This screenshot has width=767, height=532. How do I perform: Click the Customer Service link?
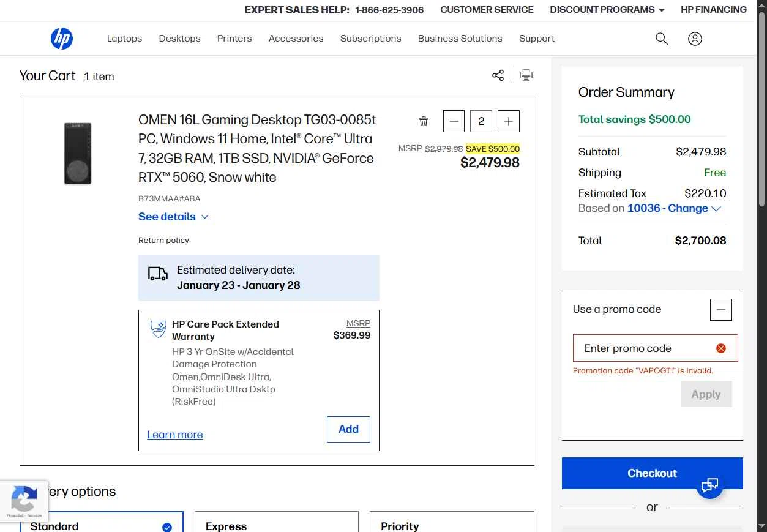(x=487, y=10)
